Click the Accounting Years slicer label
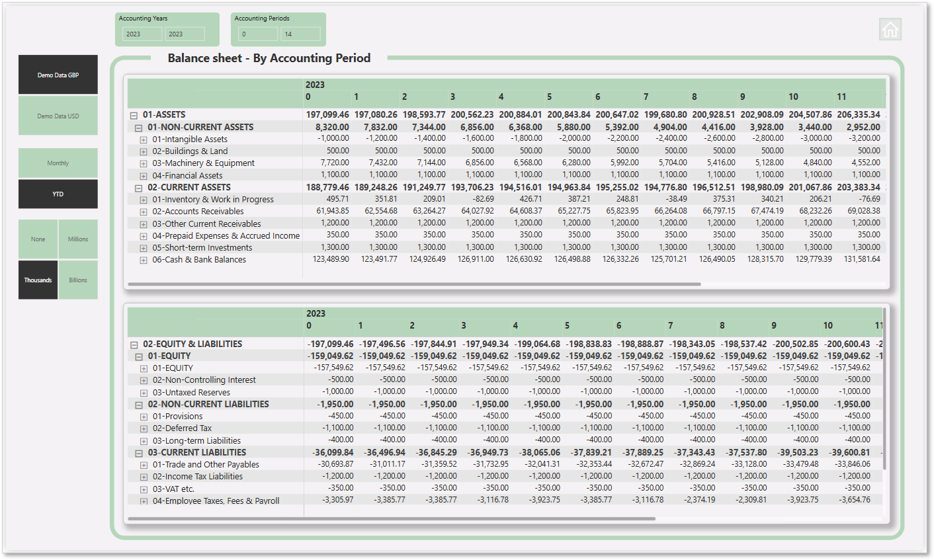The width and height of the screenshot is (934, 560). click(x=144, y=19)
